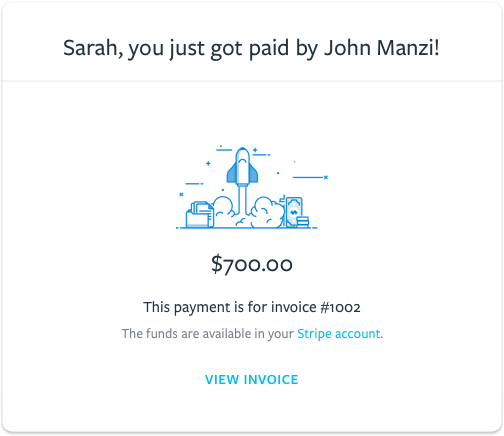The image size is (504, 436).
Task: Click the word Sarah in the heading
Action: [90, 48]
